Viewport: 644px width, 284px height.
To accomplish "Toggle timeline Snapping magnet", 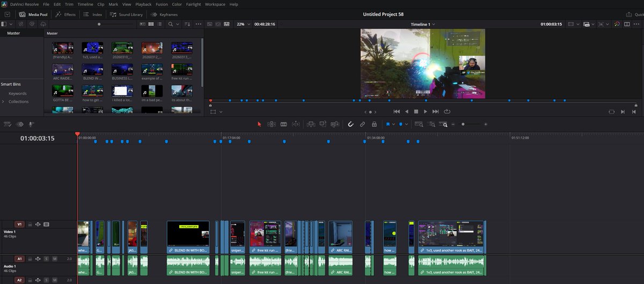I will tap(350, 124).
